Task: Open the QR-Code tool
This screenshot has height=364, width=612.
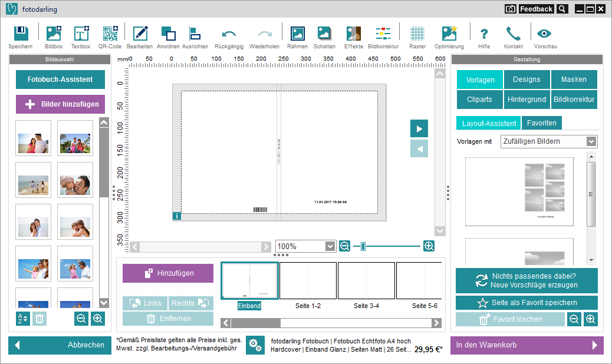Action: [x=110, y=34]
